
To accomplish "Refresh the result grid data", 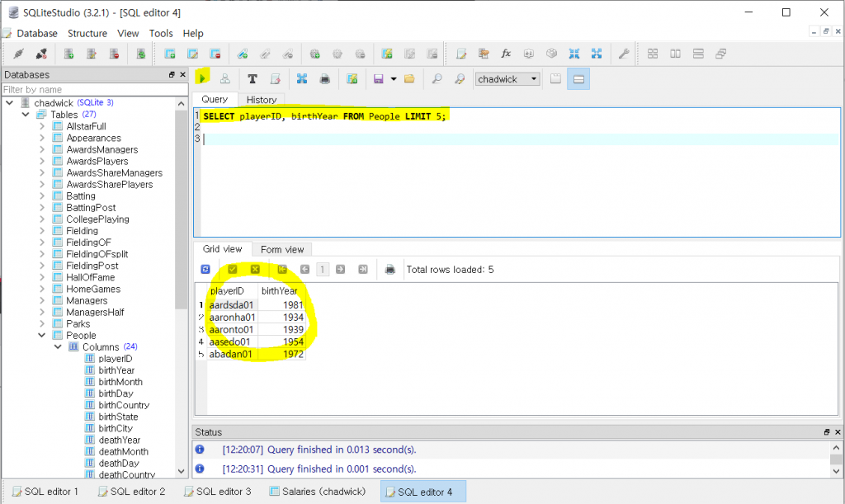I will (x=205, y=269).
